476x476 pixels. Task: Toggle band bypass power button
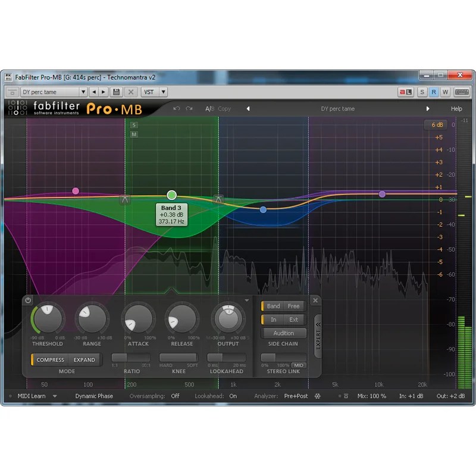[x=28, y=300]
